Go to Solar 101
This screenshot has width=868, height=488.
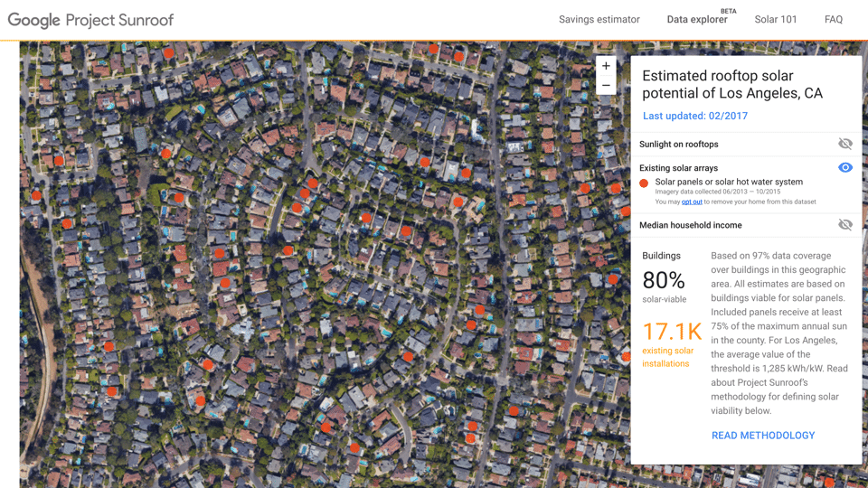pyautogui.click(x=775, y=19)
